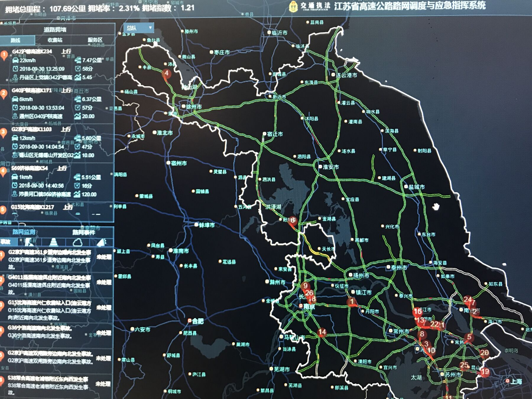
Task: Click the clock icon beside 2018-09-30 13:53:04
Action: pos(15,108)
